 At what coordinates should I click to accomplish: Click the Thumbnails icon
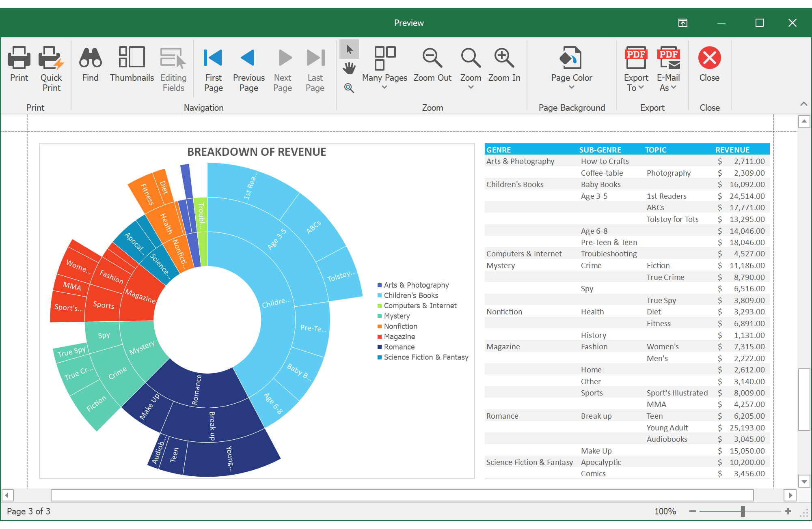pyautogui.click(x=132, y=59)
